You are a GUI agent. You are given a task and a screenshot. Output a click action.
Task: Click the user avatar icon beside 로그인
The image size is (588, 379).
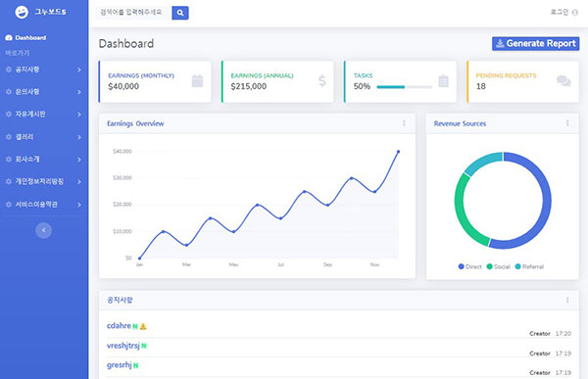(x=575, y=13)
